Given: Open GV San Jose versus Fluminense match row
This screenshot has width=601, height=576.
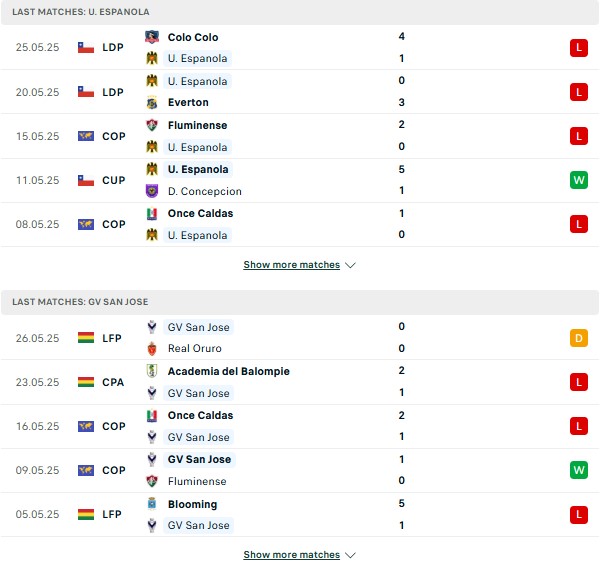Looking at the screenshot, I should point(300,470).
